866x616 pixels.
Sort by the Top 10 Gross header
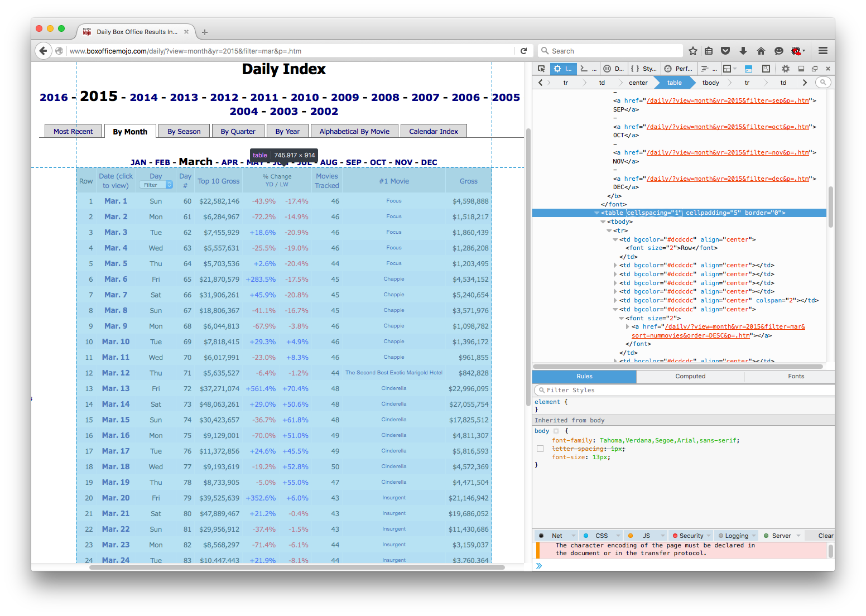click(x=219, y=181)
